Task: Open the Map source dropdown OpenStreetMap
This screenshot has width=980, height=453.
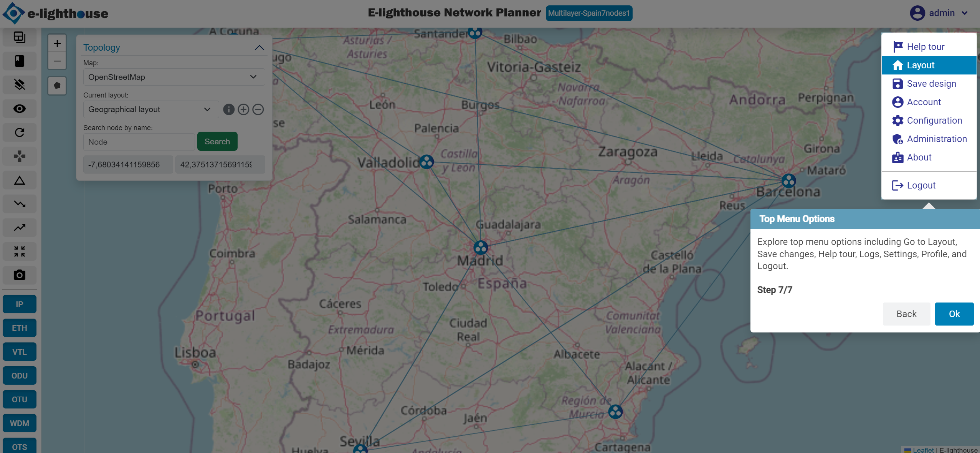Action: pos(174,77)
